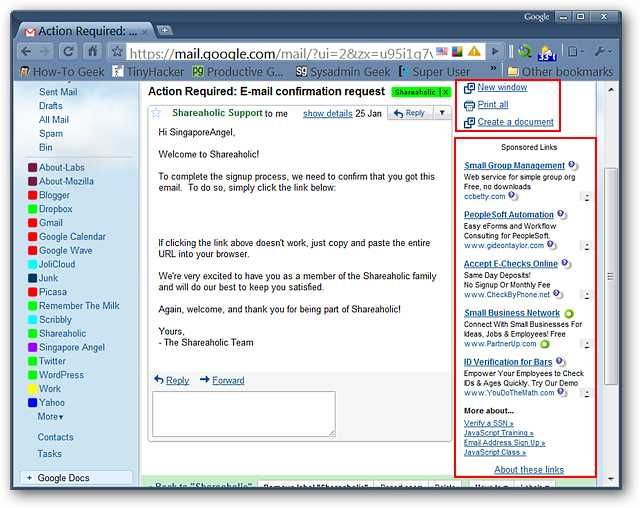The height and width of the screenshot is (508, 640).
Task: Click the show details link
Action: [327, 113]
